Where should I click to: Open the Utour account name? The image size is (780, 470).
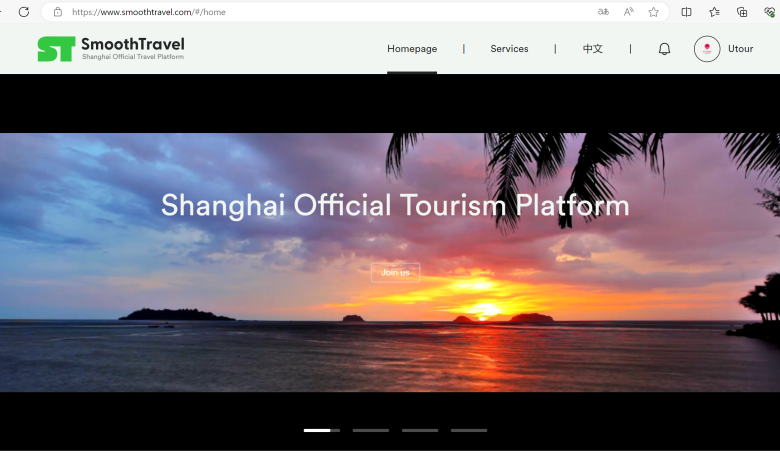[x=740, y=49]
